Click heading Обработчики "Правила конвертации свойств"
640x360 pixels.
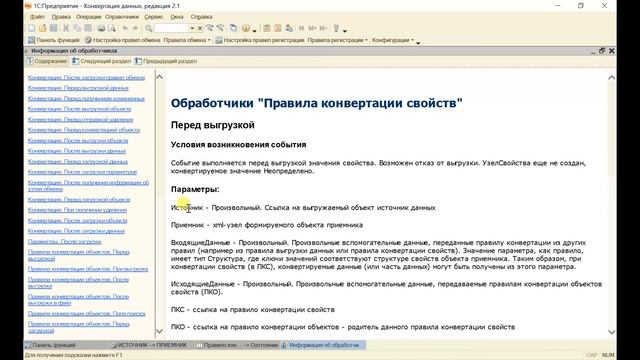317,103
